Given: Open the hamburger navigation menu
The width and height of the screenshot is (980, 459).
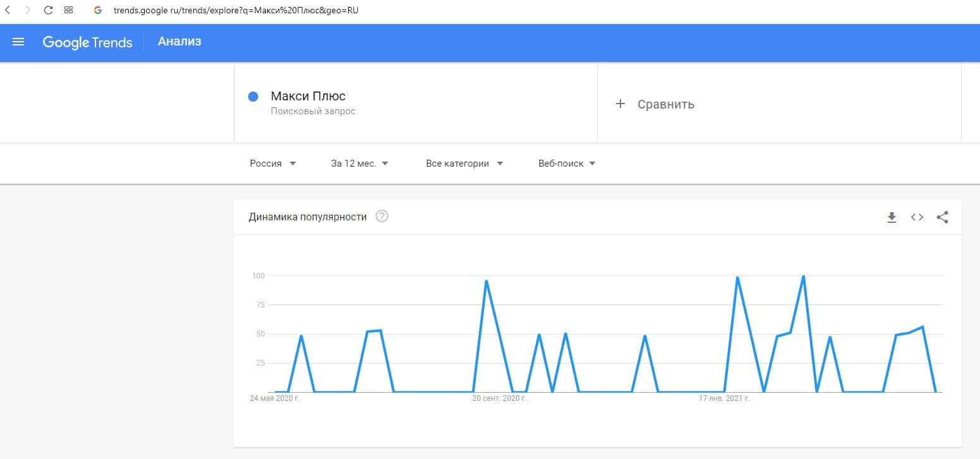Looking at the screenshot, I should click(18, 42).
